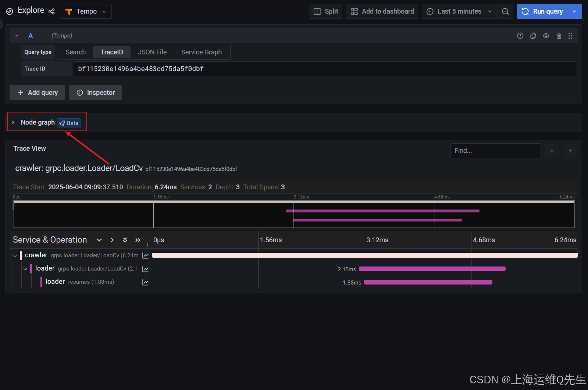Open metrics chart icon for loader resumes span
This screenshot has width=588, height=390.
click(146, 282)
